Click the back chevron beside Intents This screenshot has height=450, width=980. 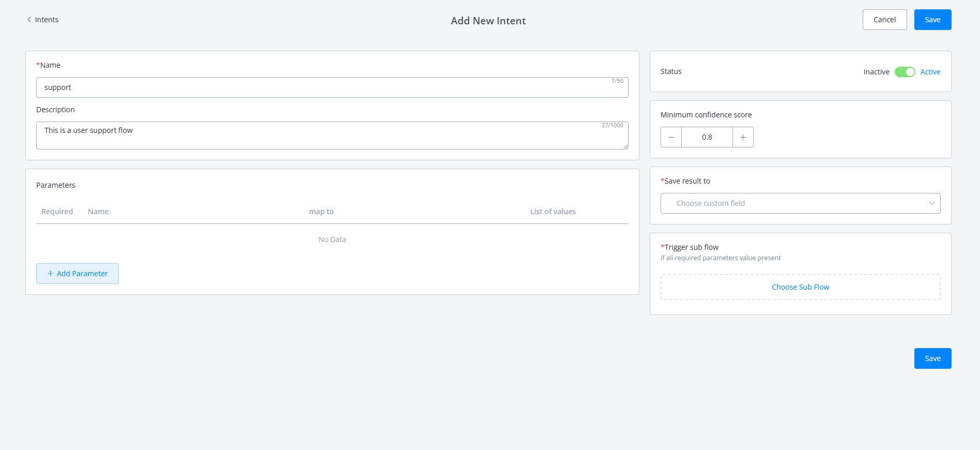pos(29,20)
